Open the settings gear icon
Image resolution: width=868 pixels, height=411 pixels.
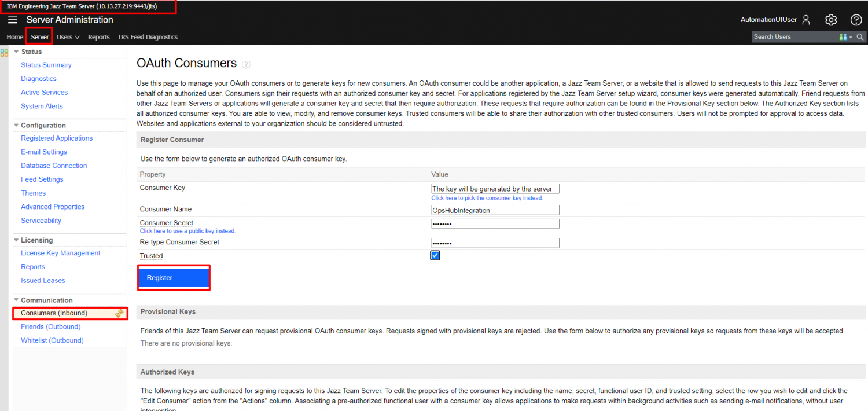831,20
